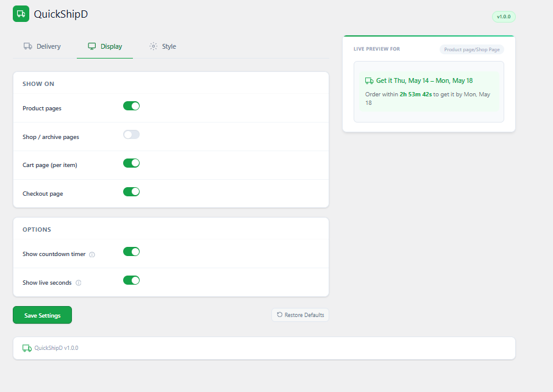Click the Checkout page label

tap(43, 193)
